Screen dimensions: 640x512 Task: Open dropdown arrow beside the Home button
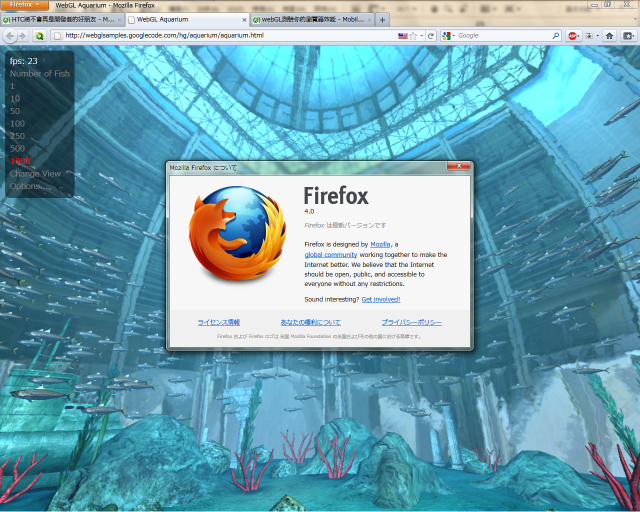click(598, 36)
